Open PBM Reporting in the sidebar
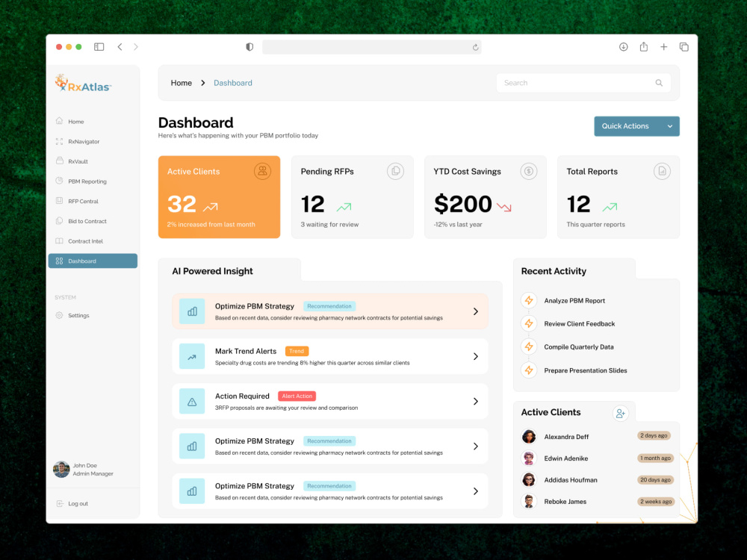747x560 pixels. [x=93, y=181]
